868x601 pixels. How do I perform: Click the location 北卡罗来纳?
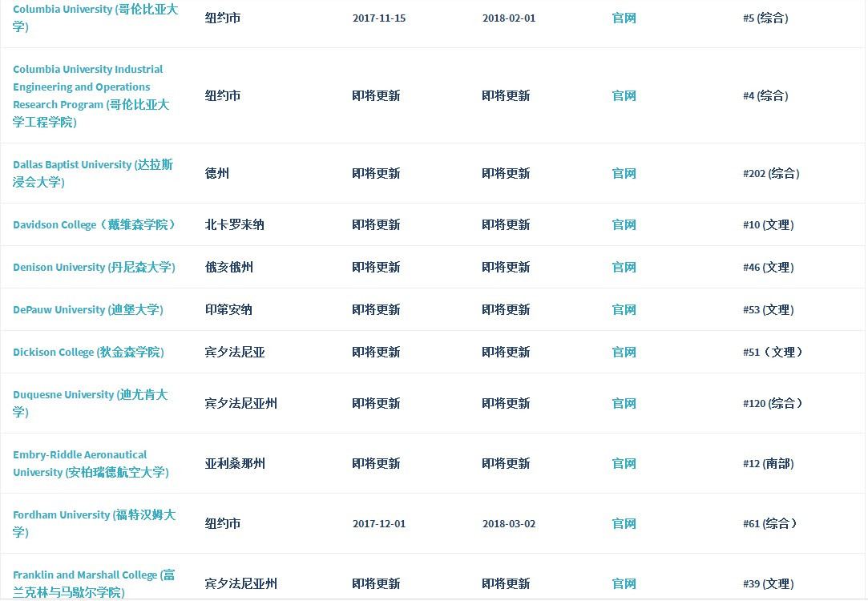coord(235,225)
